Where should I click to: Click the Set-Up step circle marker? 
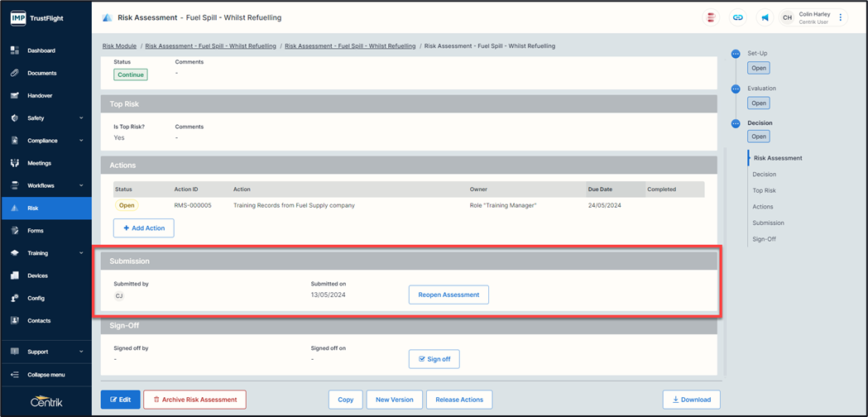click(736, 54)
